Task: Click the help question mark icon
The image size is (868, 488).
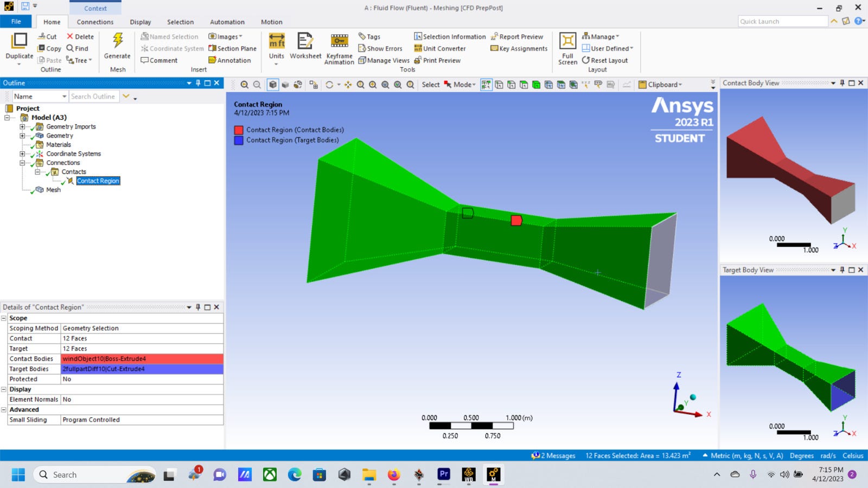Action: (x=858, y=21)
